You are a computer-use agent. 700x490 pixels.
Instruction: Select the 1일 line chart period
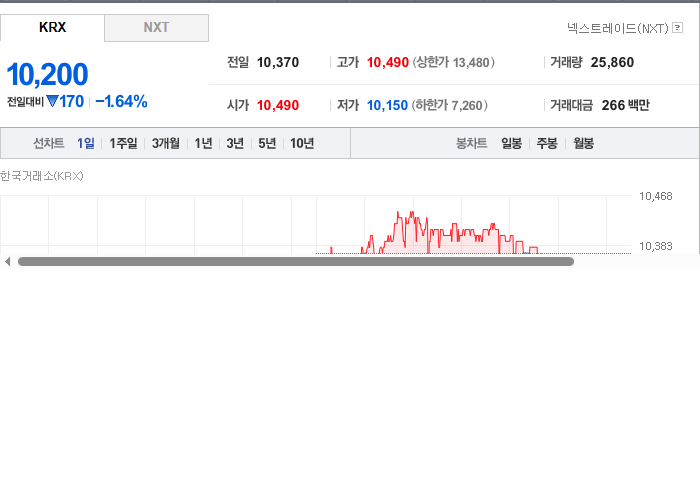[x=86, y=143]
